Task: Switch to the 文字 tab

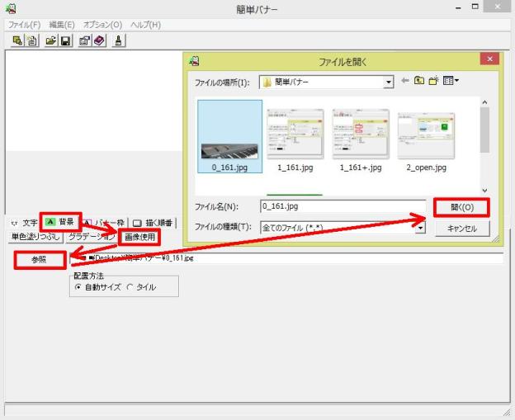Action: tap(24, 223)
